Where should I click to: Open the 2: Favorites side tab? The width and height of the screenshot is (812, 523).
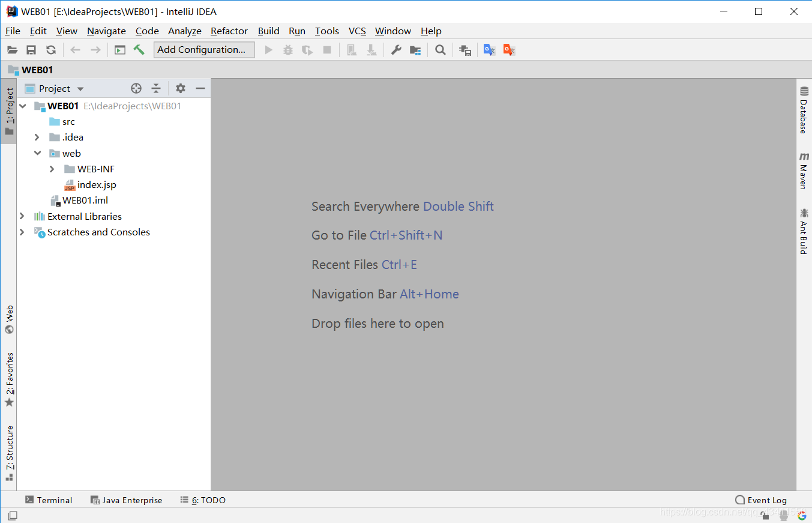[x=9, y=379]
